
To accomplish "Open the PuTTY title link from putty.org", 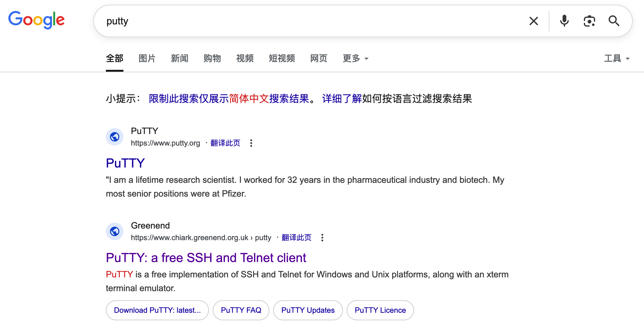I will click(x=125, y=163).
